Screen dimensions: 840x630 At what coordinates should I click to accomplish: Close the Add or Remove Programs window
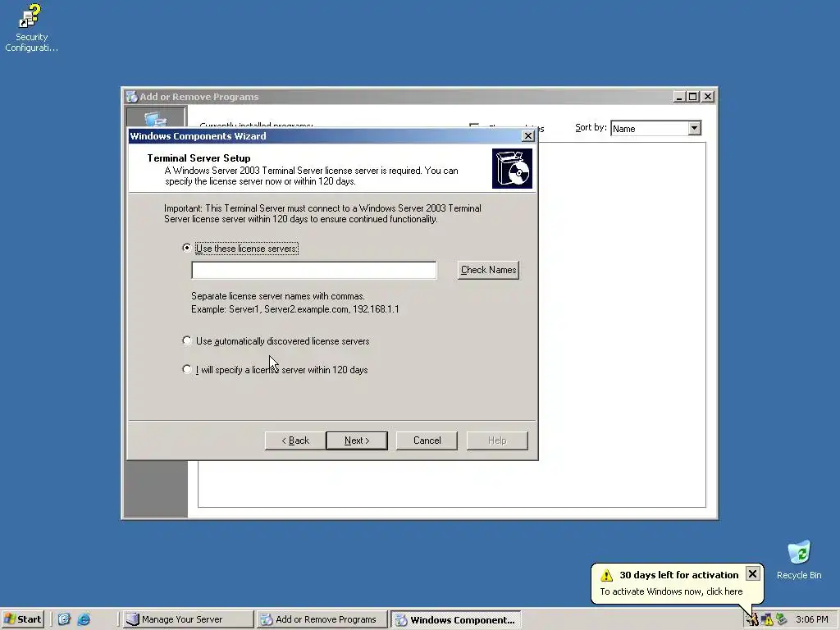[708, 97]
